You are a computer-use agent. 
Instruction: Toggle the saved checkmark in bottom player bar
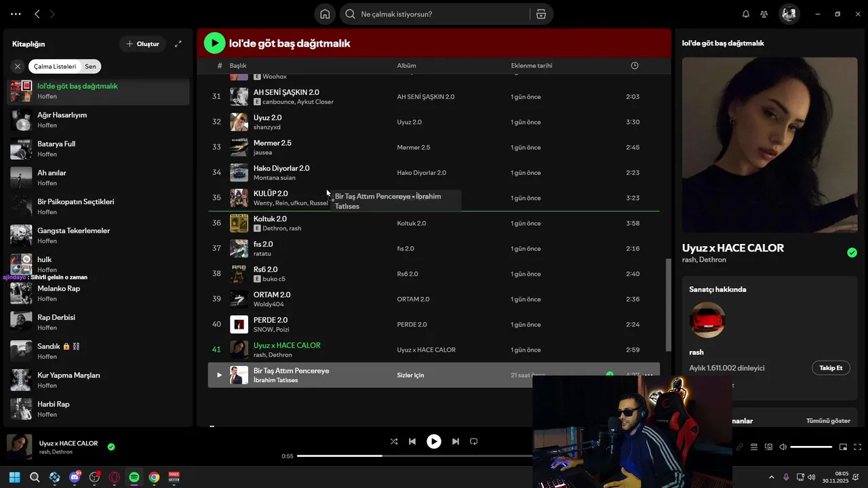coord(111,447)
